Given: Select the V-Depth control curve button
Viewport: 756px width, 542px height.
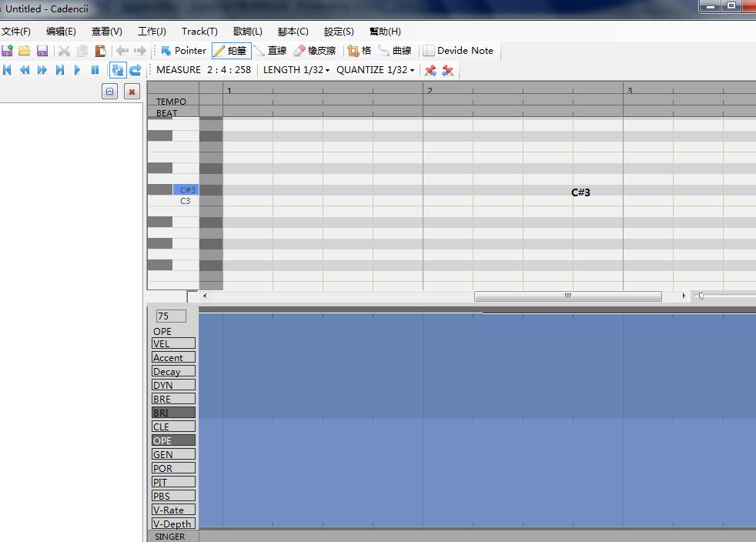Looking at the screenshot, I should (173, 524).
